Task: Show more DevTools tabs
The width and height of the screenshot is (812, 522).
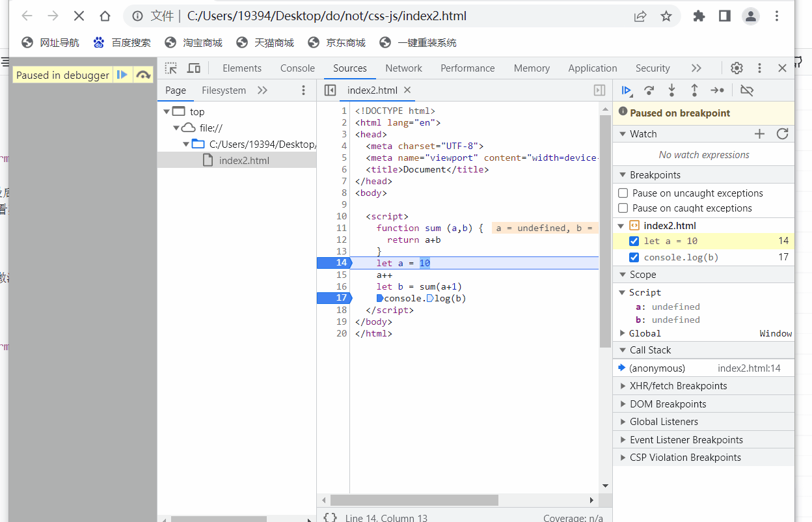Action: tap(696, 68)
